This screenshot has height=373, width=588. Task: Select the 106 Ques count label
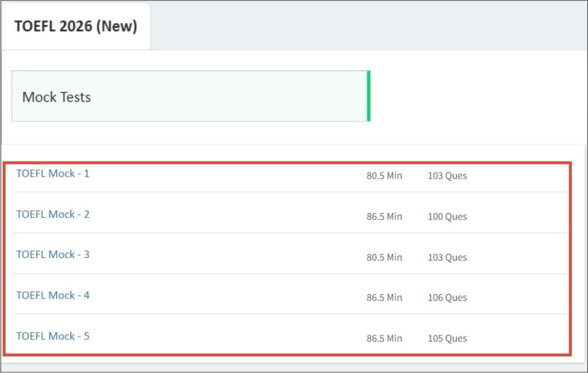pyautogui.click(x=447, y=298)
